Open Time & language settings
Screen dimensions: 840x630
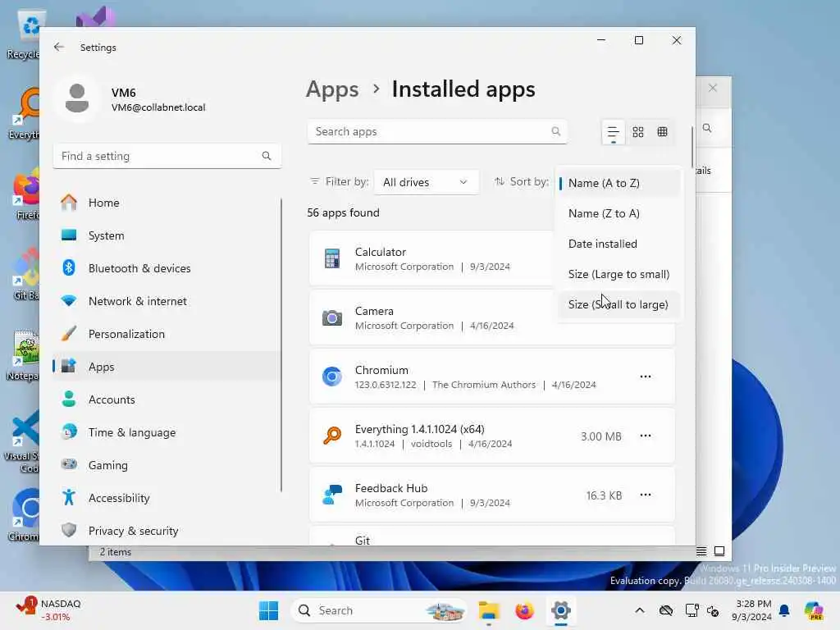pyautogui.click(x=166, y=432)
